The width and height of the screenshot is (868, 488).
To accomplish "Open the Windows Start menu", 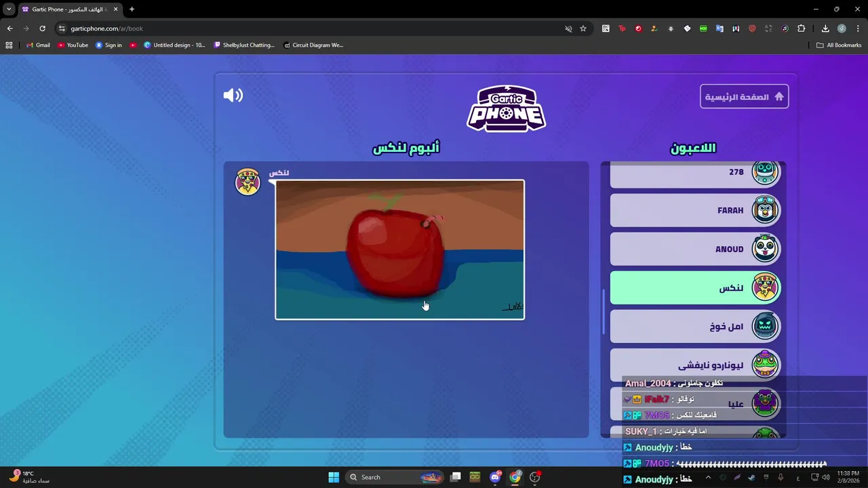I will (x=334, y=477).
